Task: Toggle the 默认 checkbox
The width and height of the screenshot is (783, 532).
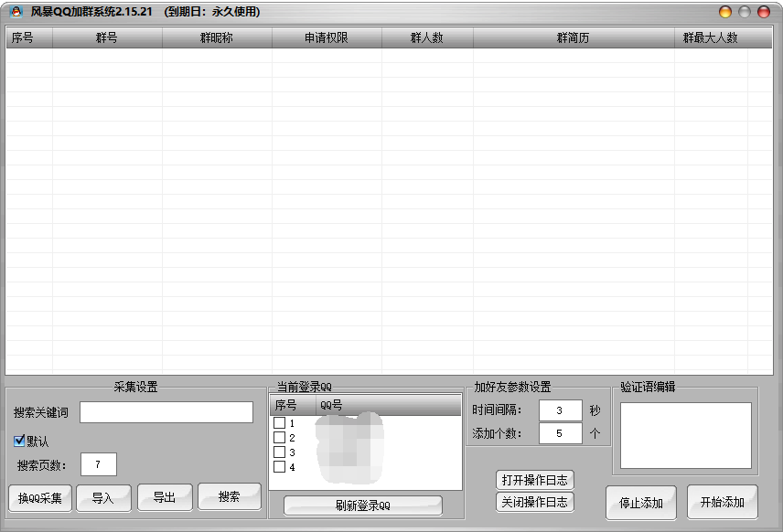Action: click(x=19, y=441)
